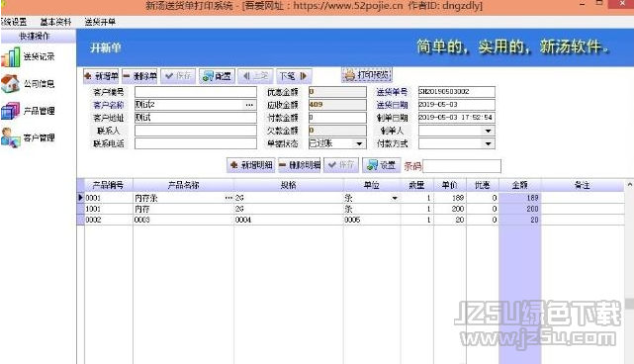The width and height of the screenshot is (634, 364).
Task: Open 配置 settings in order toolbar
Action: [x=217, y=76]
